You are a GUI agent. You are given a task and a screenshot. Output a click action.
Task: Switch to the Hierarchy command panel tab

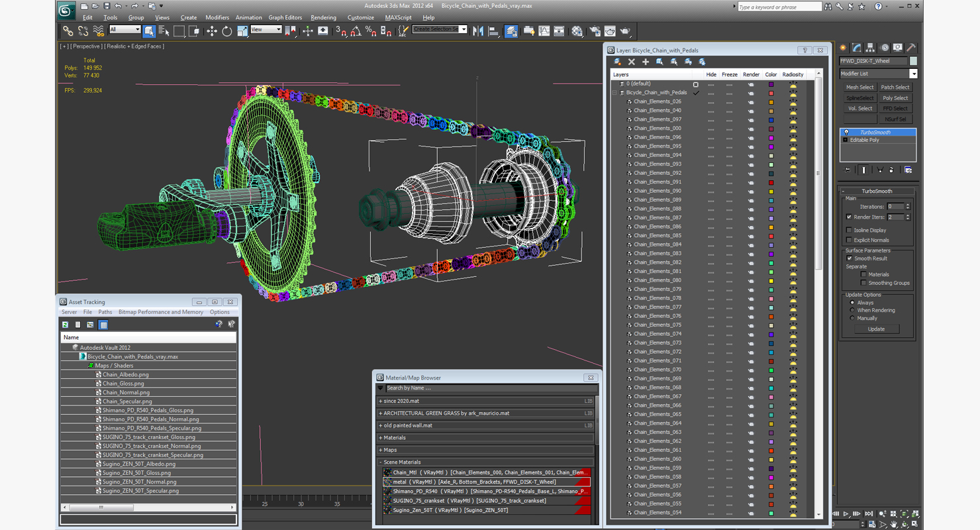870,48
